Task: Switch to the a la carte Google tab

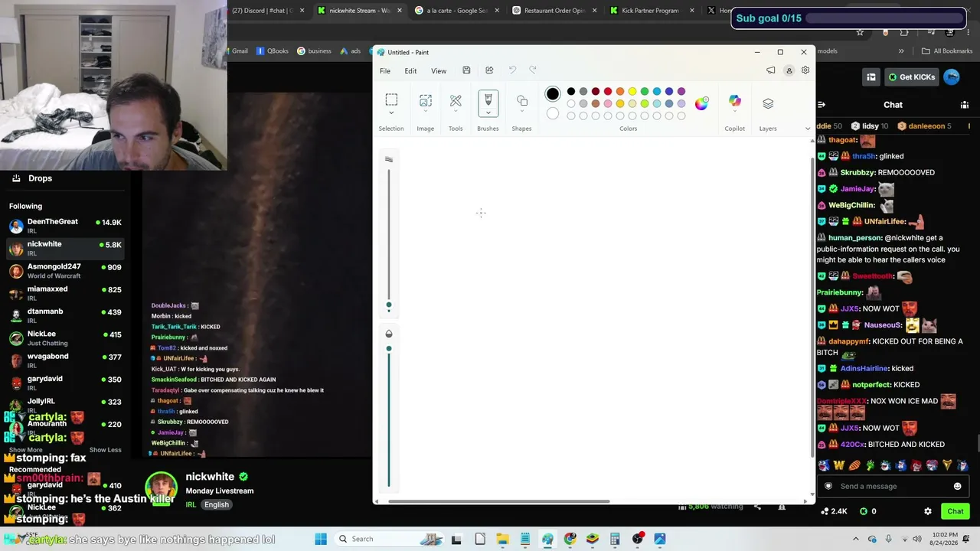Action: click(x=456, y=11)
